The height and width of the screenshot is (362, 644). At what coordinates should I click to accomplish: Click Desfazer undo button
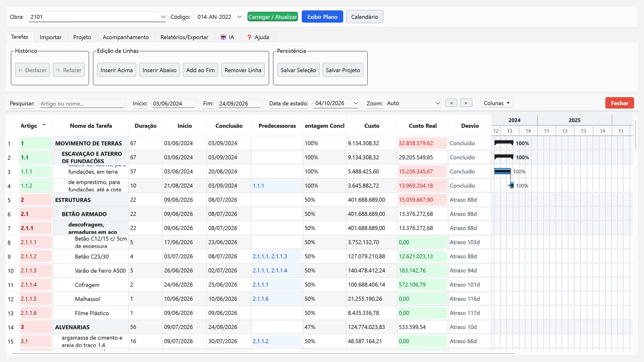(x=33, y=70)
